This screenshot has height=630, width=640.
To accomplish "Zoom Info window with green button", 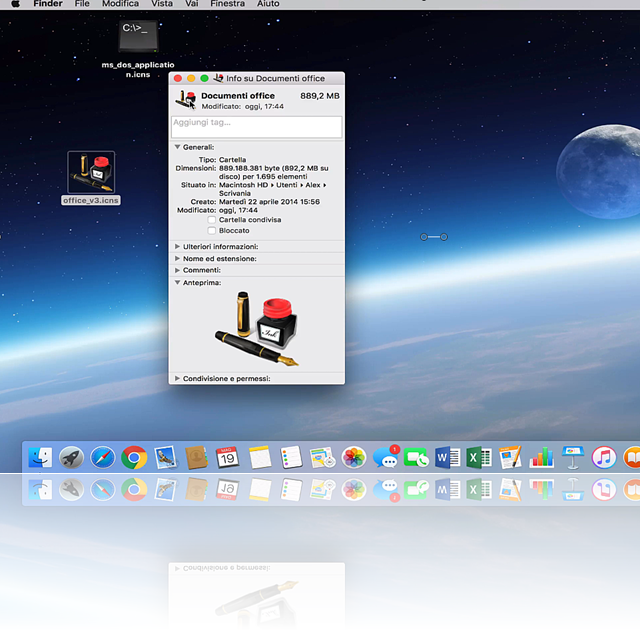I will point(204,78).
